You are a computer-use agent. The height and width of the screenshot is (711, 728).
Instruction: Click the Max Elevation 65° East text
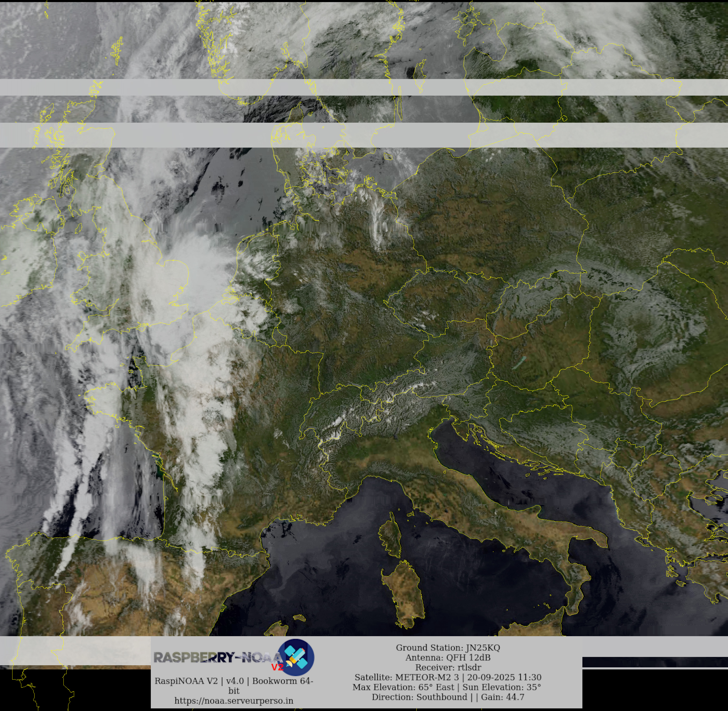click(403, 687)
